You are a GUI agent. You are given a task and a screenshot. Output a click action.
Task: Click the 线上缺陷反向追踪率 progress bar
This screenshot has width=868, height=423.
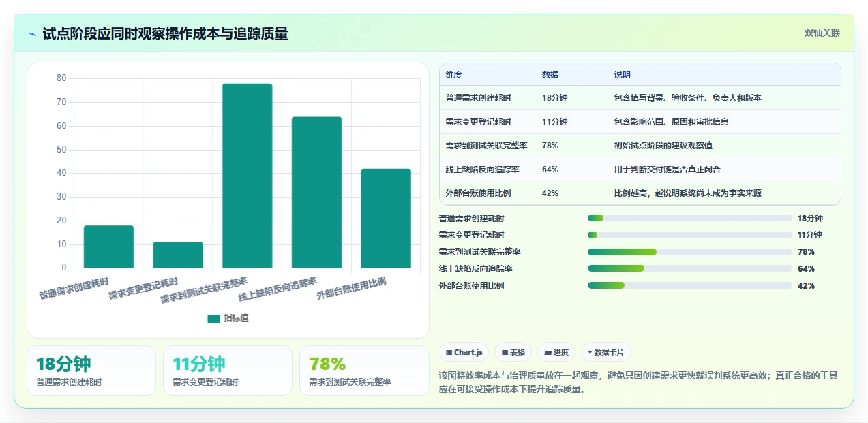[x=690, y=269]
